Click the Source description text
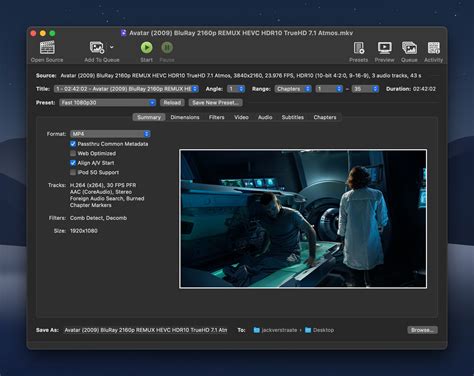This screenshot has height=376, width=474. coord(241,76)
